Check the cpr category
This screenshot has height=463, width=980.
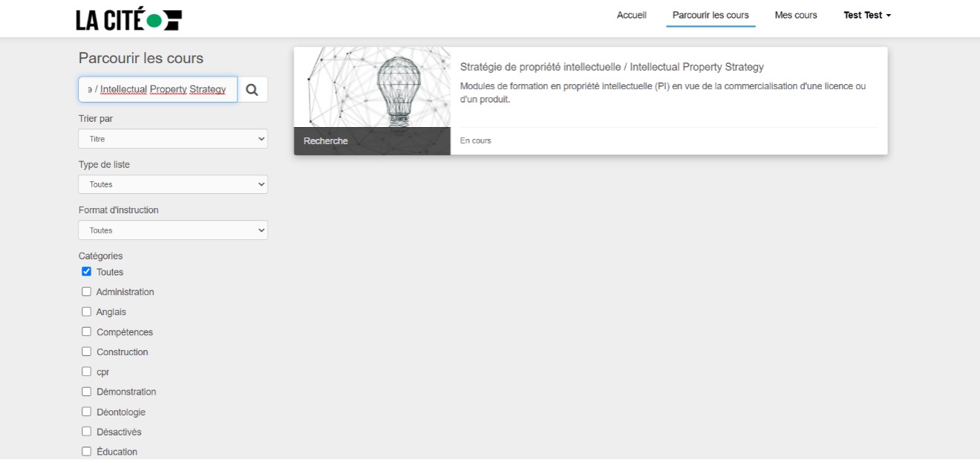point(86,372)
